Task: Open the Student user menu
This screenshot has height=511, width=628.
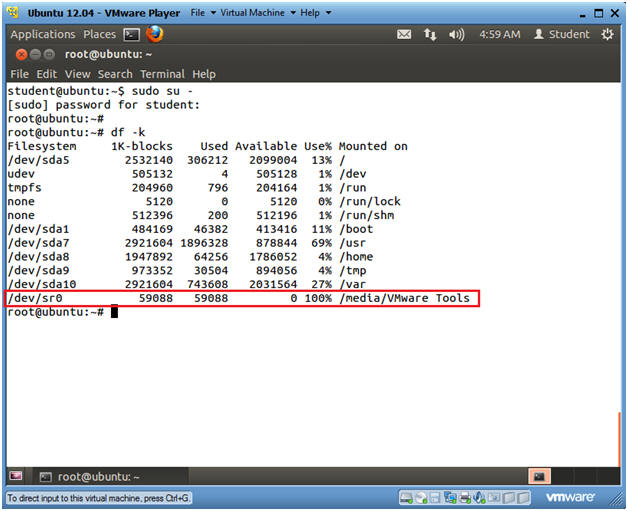Action: (562, 34)
